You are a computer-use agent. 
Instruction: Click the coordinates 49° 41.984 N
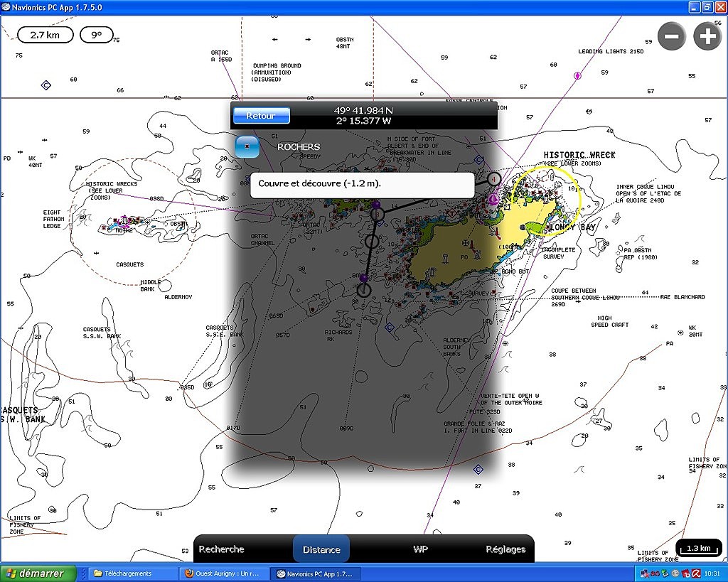click(x=363, y=110)
